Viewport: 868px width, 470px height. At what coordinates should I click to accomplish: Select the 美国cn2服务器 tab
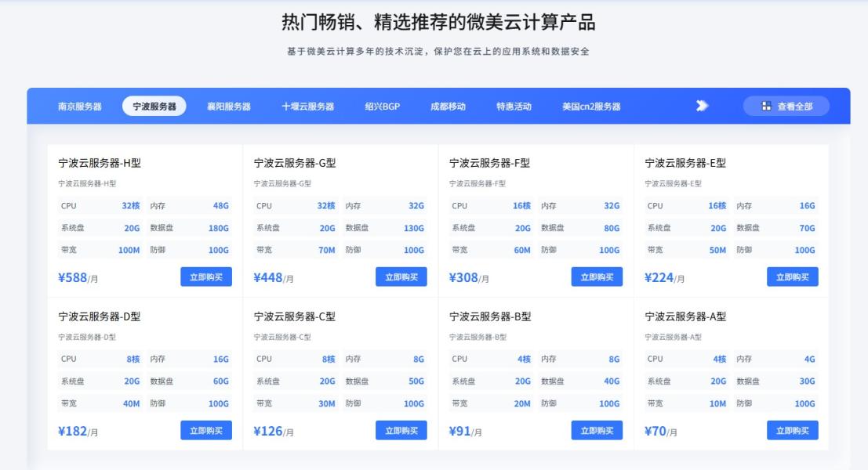tap(591, 107)
